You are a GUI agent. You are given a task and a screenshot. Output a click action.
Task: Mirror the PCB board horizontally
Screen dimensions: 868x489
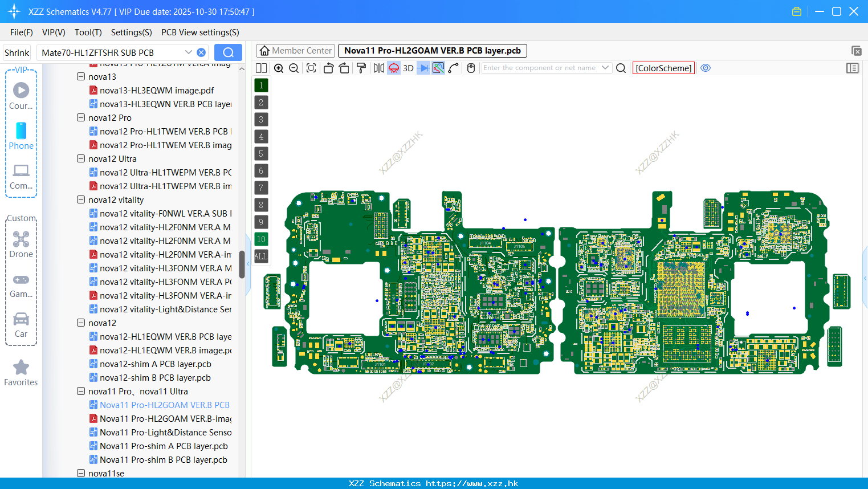(378, 68)
